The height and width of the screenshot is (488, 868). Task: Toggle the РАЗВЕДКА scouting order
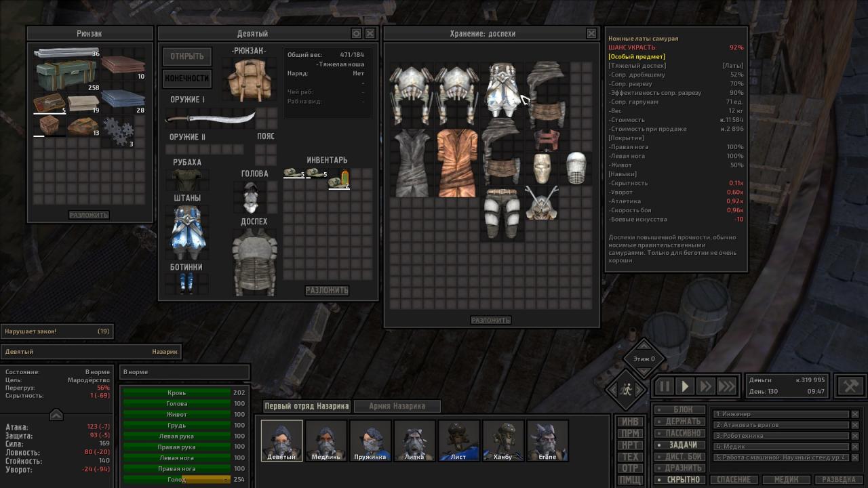click(839, 480)
